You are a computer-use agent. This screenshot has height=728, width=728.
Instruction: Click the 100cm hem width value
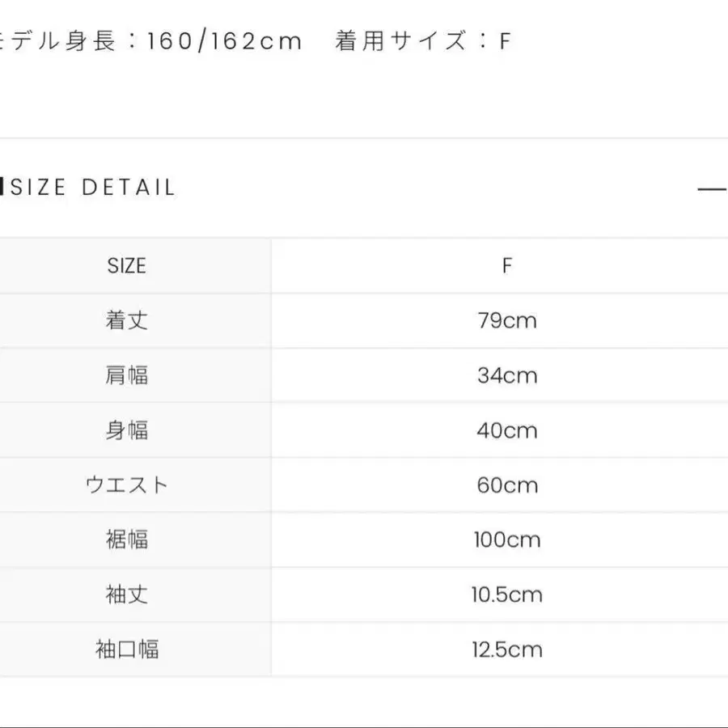pos(507,540)
